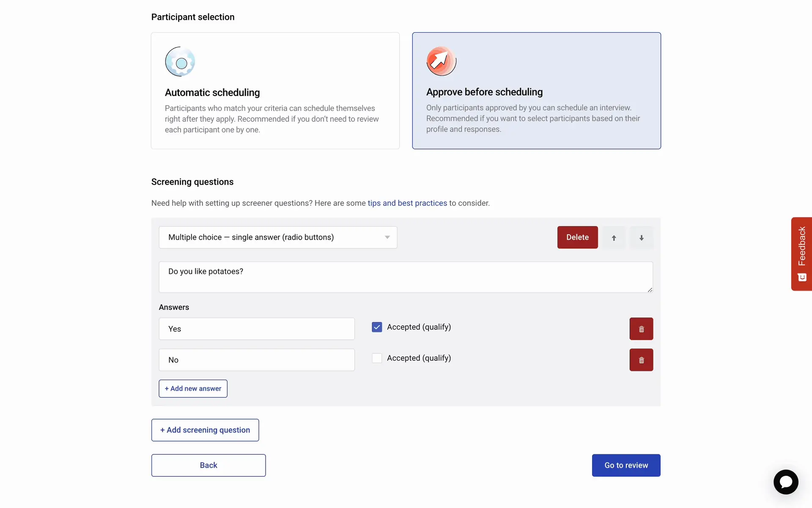Move the screening question down
This screenshot has height=508, width=812.
(641, 237)
